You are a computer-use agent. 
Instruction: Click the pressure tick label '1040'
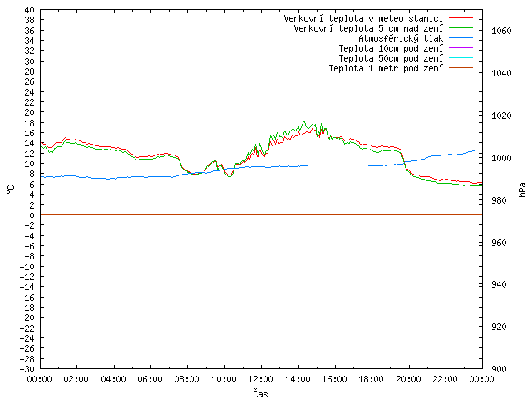501,73
